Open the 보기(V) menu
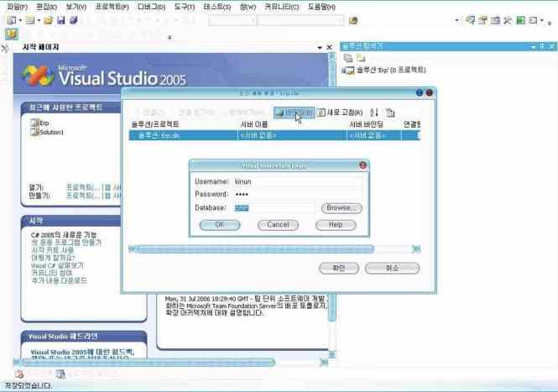 click(x=76, y=7)
